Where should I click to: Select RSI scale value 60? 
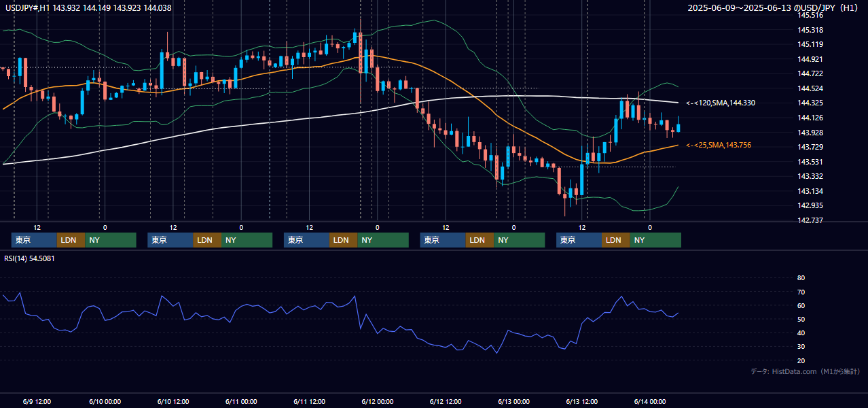(801, 305)
